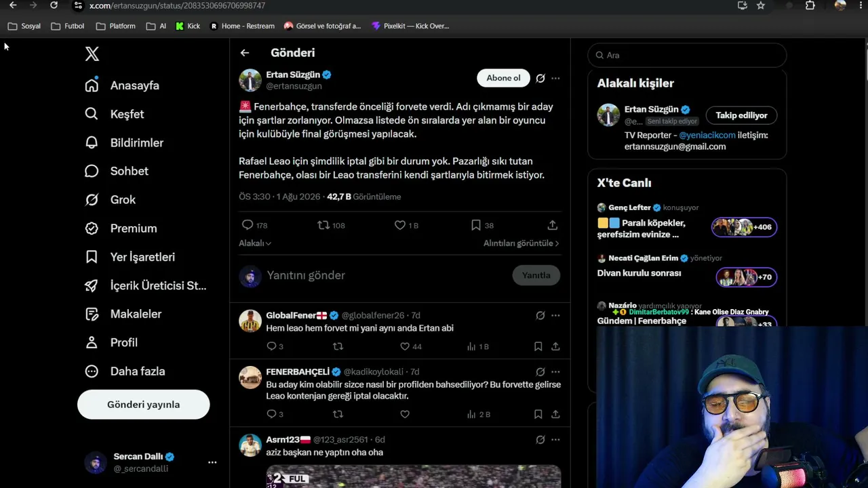Repost the main post with 108 reposts
Screen dimensions: 868x488
[x=332, y=225]
